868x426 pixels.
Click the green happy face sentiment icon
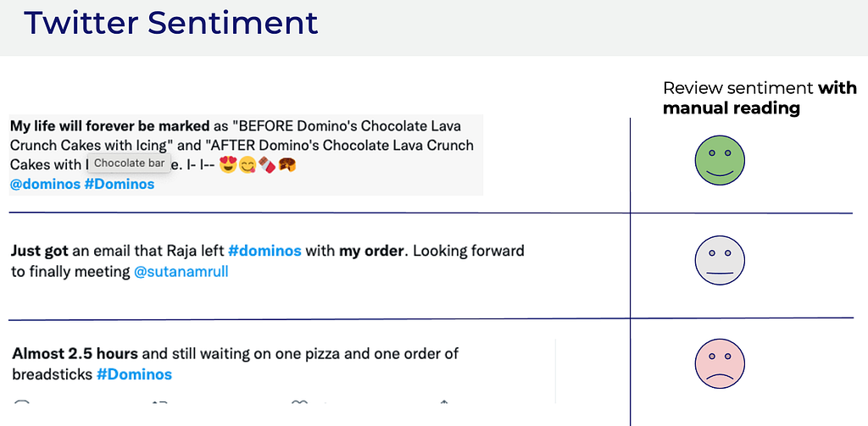pyautogui.click(x=720, y=160)
